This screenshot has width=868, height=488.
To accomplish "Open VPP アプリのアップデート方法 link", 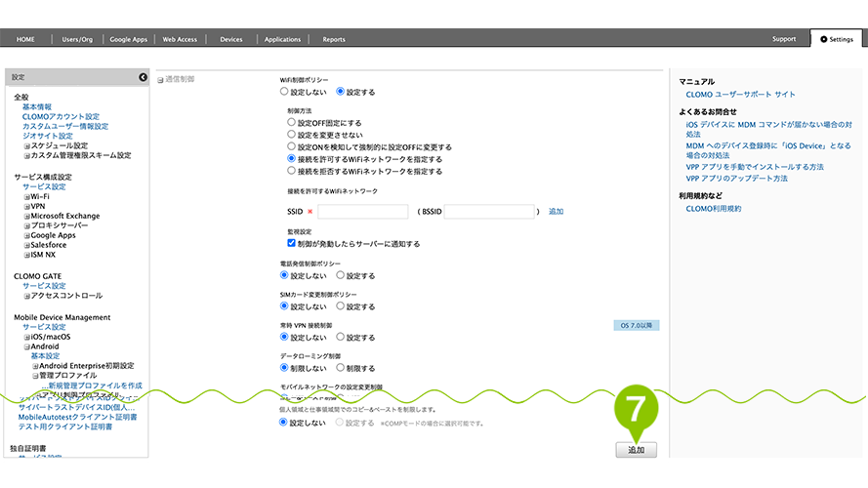I will [x=736, y=179].
